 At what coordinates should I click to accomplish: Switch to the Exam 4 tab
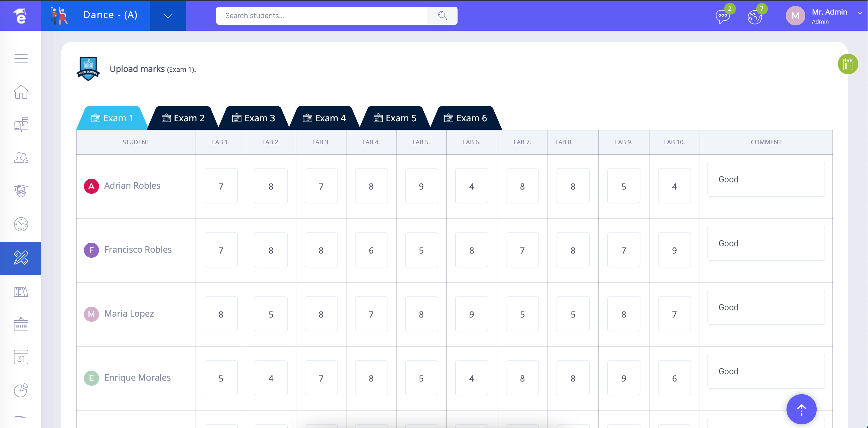pos(324,118)
